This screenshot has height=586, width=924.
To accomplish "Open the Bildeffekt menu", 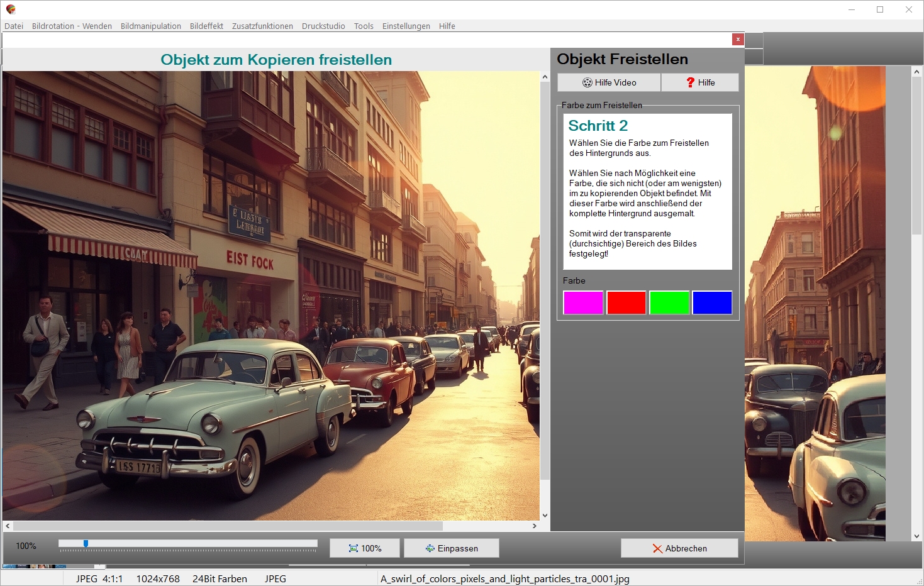I will tap(206, 26).
